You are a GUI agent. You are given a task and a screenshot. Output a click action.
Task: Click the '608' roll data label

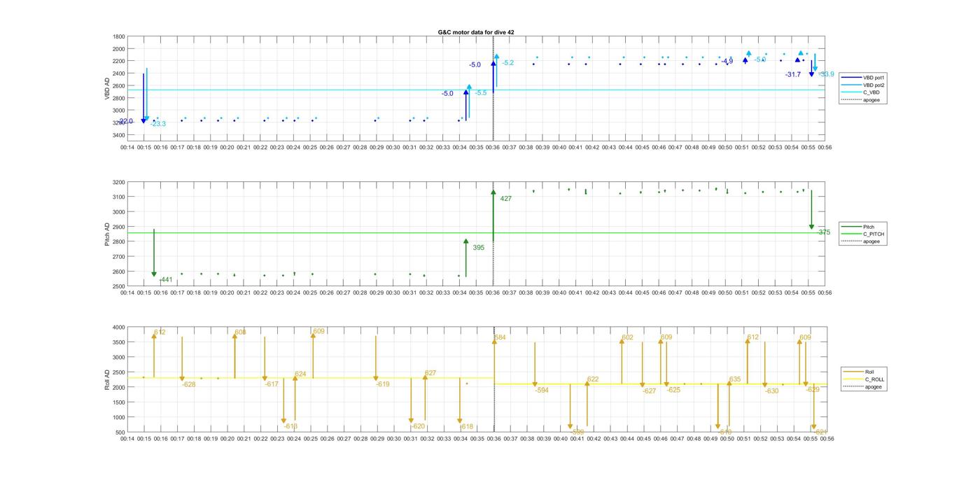[x=240, y=332]
